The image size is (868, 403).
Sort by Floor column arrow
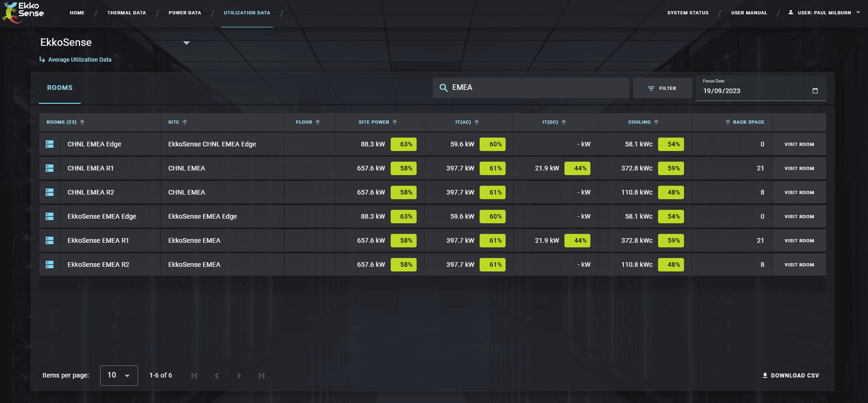318,122
